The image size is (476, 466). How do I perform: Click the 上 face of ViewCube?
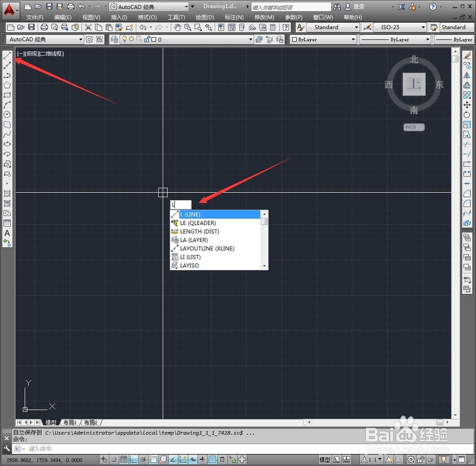coord(414,84)
